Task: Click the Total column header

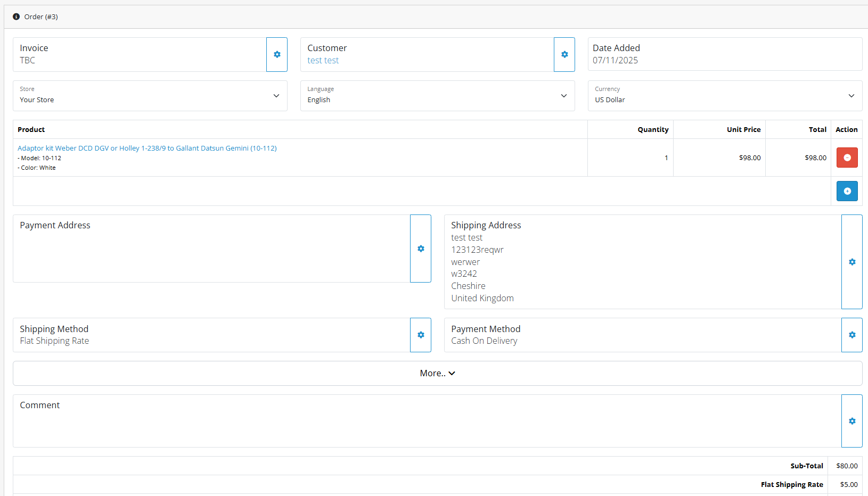Action: coord(817,129)
